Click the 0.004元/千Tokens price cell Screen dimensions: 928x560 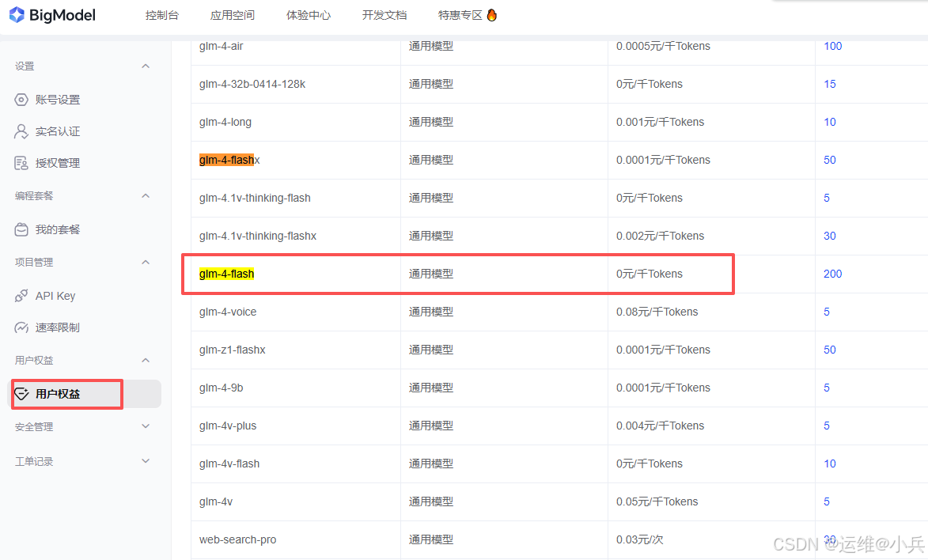[x=660, y=426]
